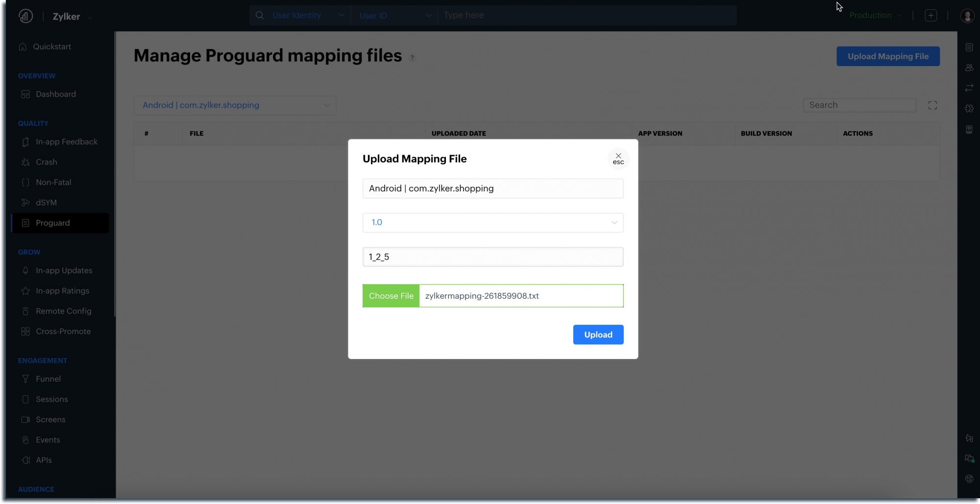
Task: Click the Android com.zylker.shopping dialog field
Action: (x=493, y=189)
